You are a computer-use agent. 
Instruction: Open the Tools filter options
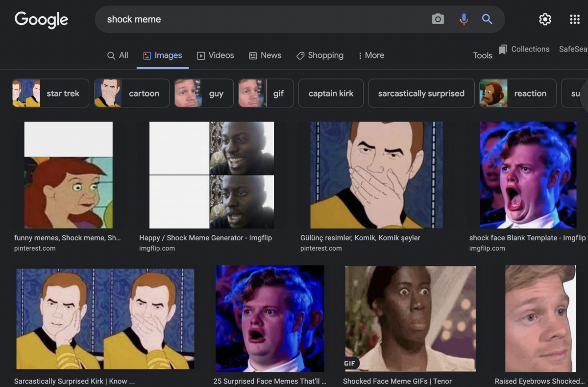(482, 55)
